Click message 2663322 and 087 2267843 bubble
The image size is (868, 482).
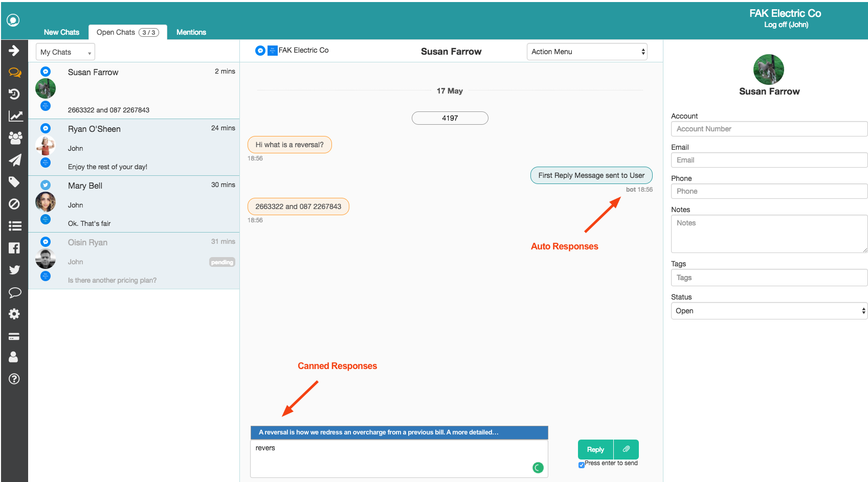(x=298, y=206)
